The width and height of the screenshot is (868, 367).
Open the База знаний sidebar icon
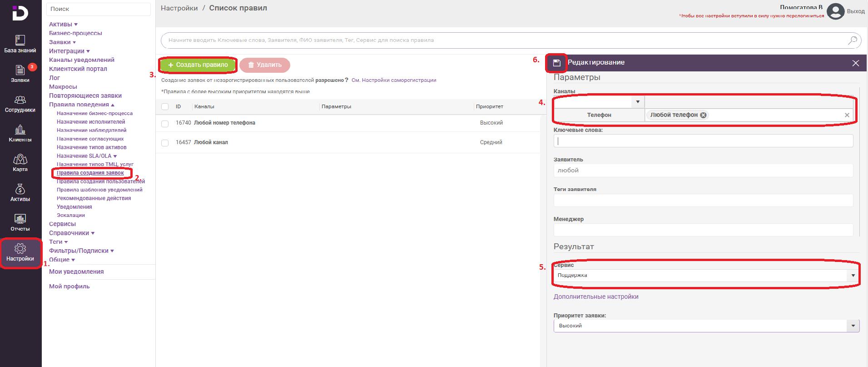click(20, 44)
